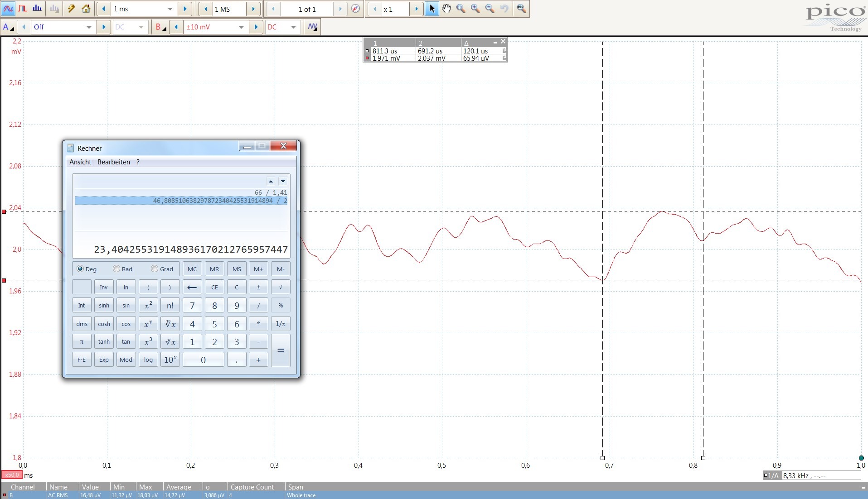The height and width of the screenshot is (499, 868).
Task: Click the calculator digit 7 button
Action: pyautogui.click(x=192, y=305)
